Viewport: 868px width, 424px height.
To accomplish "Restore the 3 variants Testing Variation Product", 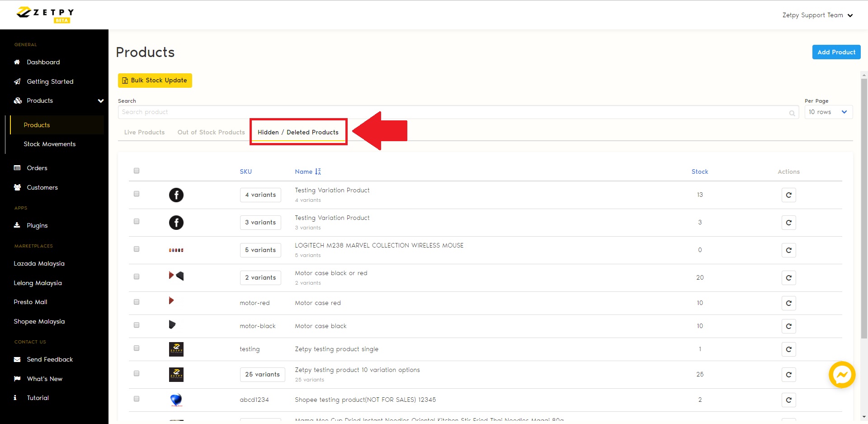I will (x=789, y=223).
